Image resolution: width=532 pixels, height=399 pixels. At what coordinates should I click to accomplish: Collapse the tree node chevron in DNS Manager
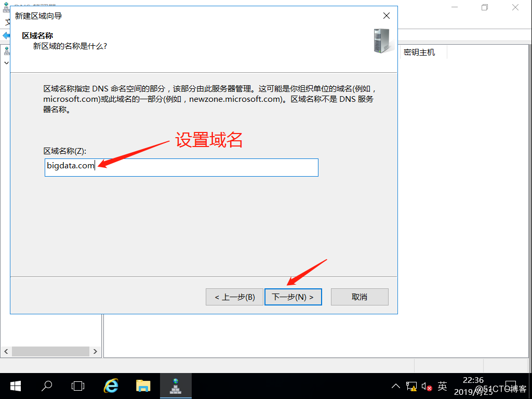[x=6, y=63]
